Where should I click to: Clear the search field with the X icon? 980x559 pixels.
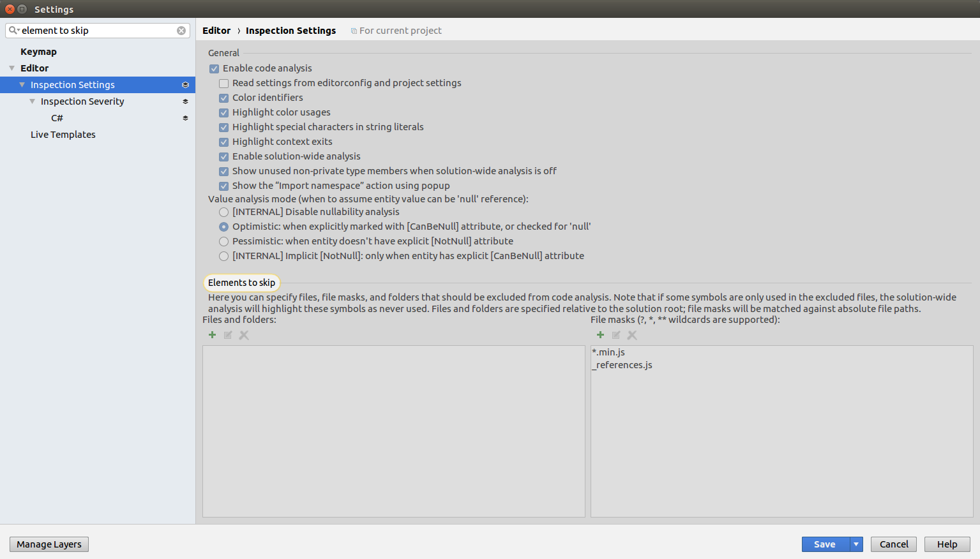pyautogui.click(x=181, y=30)
